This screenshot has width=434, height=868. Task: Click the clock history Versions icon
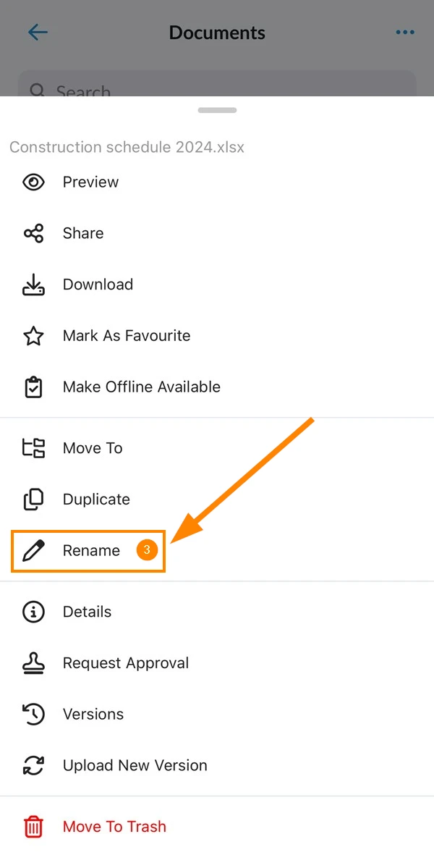(34, 714)
